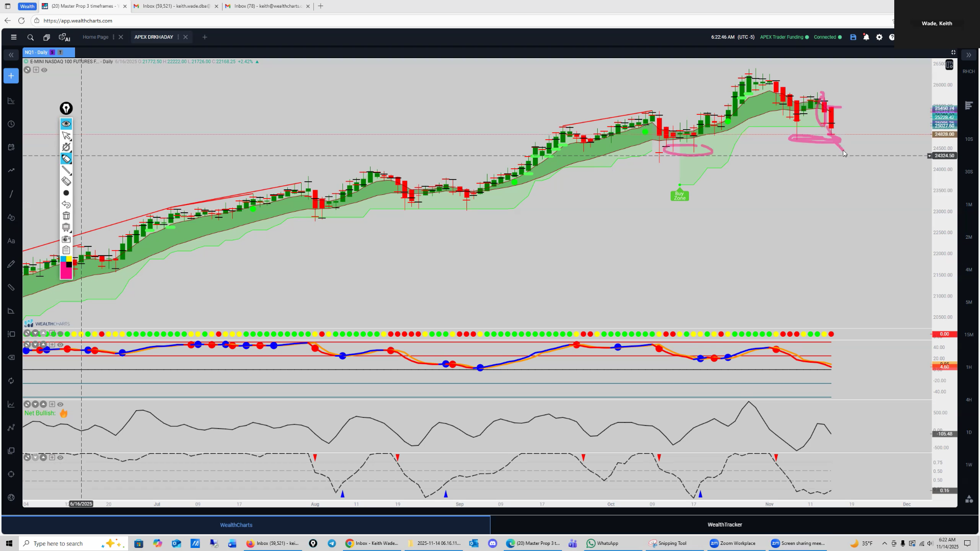980x551 pixels.
Task: Select the highlighter tool in drawing palette
Action: (x=66, y=159)
